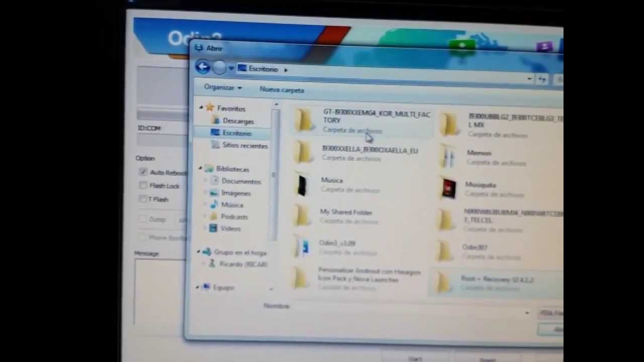Select I9300XXELLA_I9300OXAELLA_EU folder icon
Screen dimensions: 644x362
tap(303, 152)
